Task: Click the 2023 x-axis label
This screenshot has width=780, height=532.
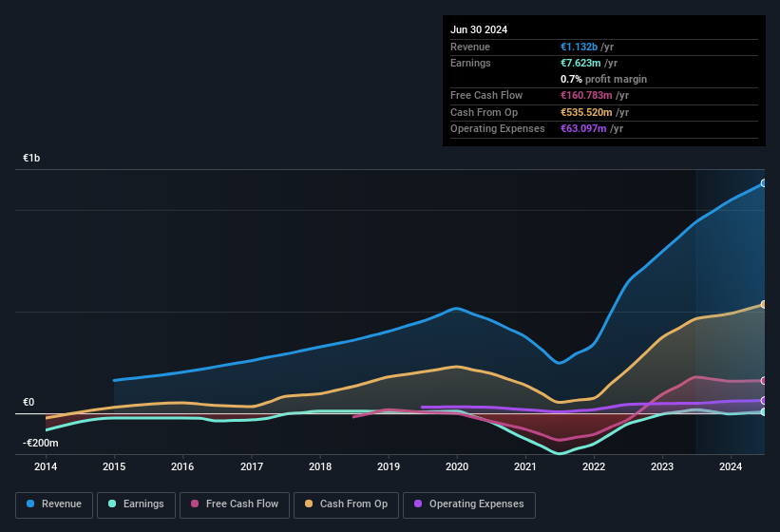Action: [662, 466]
